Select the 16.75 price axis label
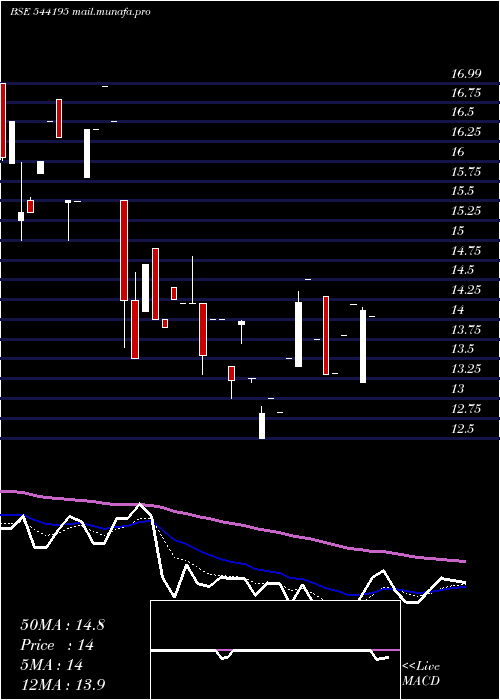 pos(466,93)
